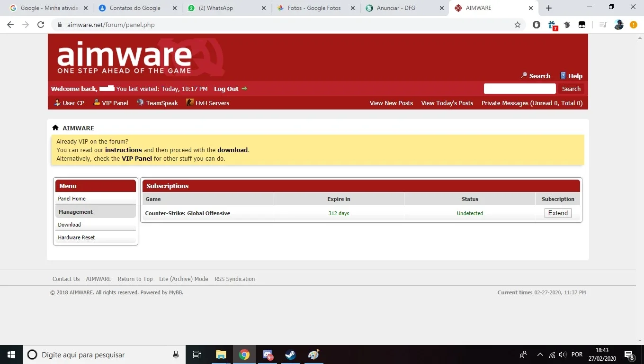Reload the page with refresh icon
The height and width of the screenshot is (364, 644).
pyautogui.click(x=41, y=25)
